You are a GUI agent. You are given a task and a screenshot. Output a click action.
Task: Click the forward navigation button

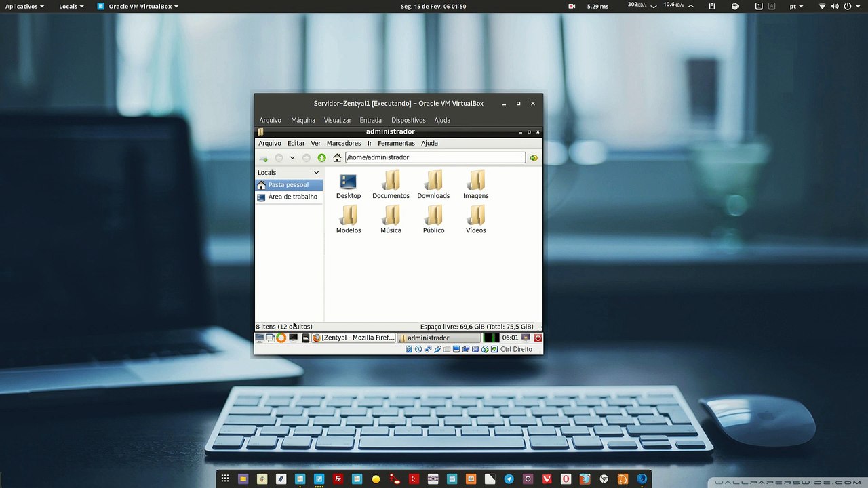tap(307, 158)
